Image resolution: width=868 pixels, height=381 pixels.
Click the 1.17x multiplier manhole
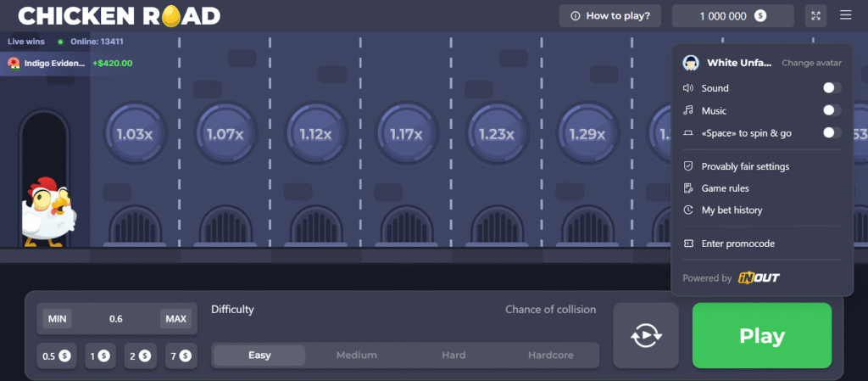click(406, 134)
